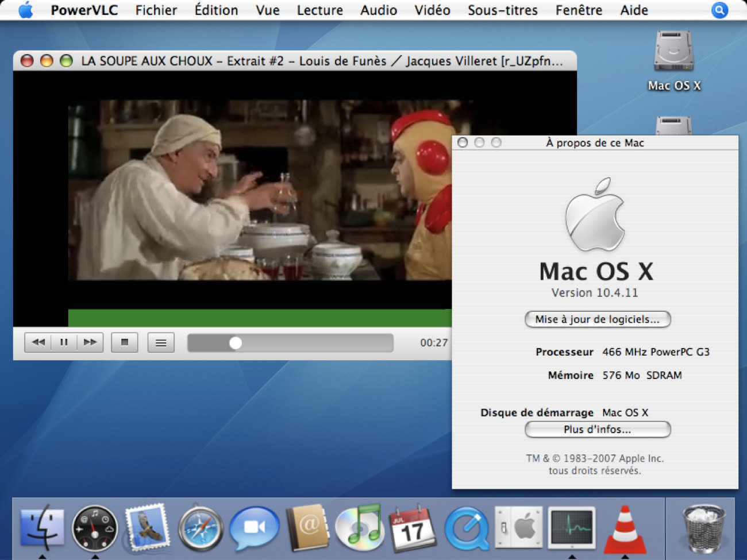Click the video picture in PowerVLC
This screenshot has width=747, height=560.
(260, 190)
